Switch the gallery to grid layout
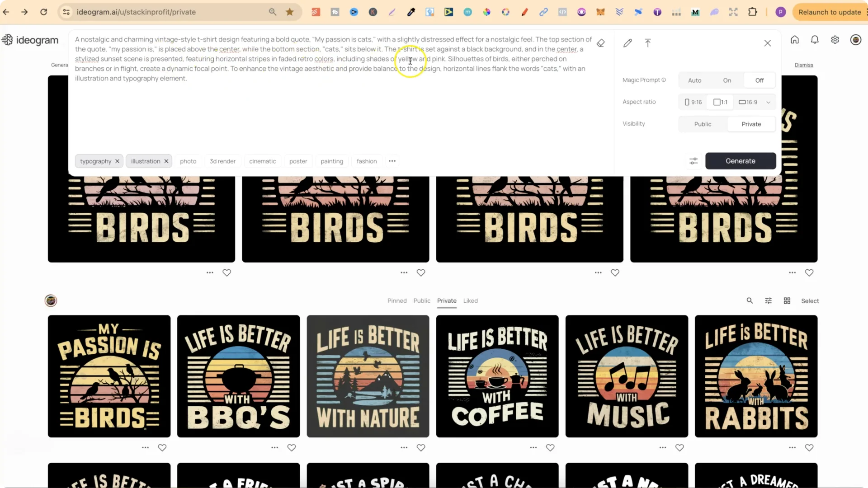This screenshot has height=488, width=868. point(787,301)
